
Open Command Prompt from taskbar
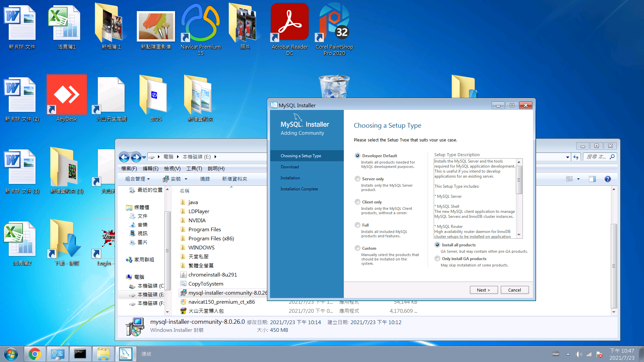(80, 354)
